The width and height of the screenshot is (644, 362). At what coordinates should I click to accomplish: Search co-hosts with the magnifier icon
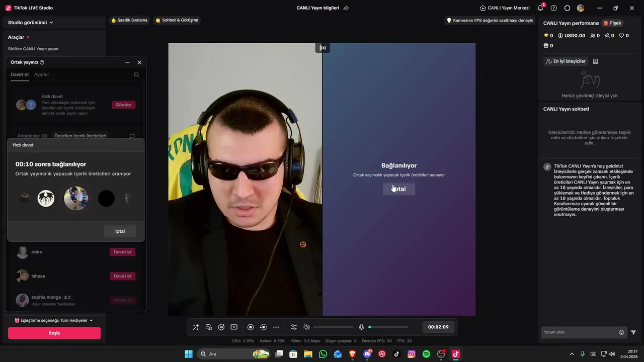point(136,74)
